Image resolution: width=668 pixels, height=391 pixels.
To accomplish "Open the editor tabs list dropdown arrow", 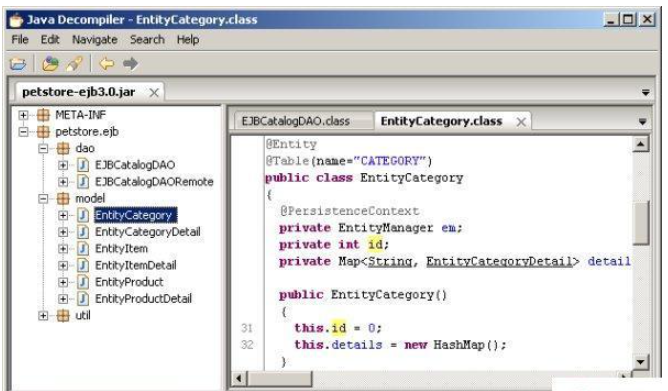I will click(x=642, y=122).
